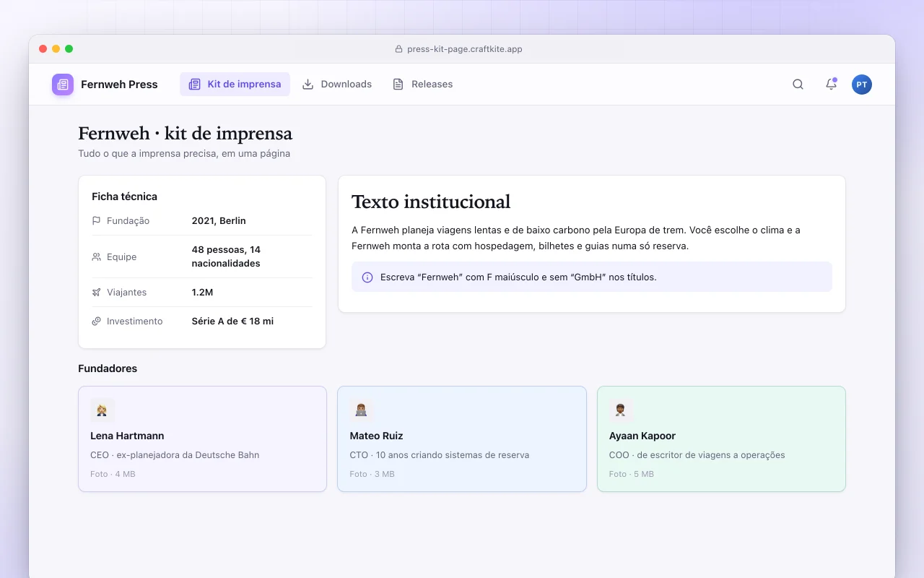Open the Mateo Ruiz founder card

click(462, 439)
